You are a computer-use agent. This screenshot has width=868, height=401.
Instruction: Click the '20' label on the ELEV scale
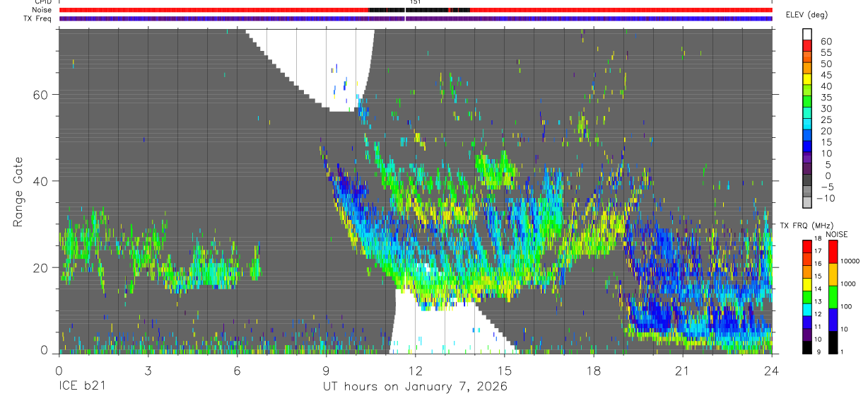826,131
